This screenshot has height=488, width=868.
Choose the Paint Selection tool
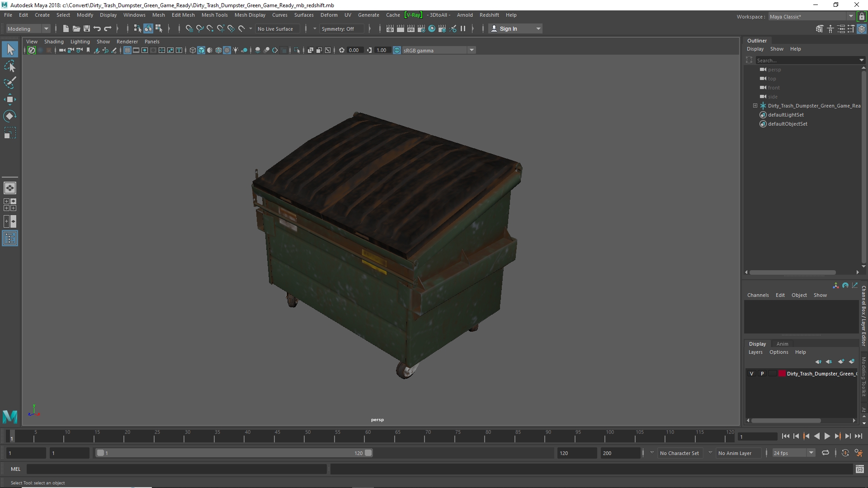[10, 83]
